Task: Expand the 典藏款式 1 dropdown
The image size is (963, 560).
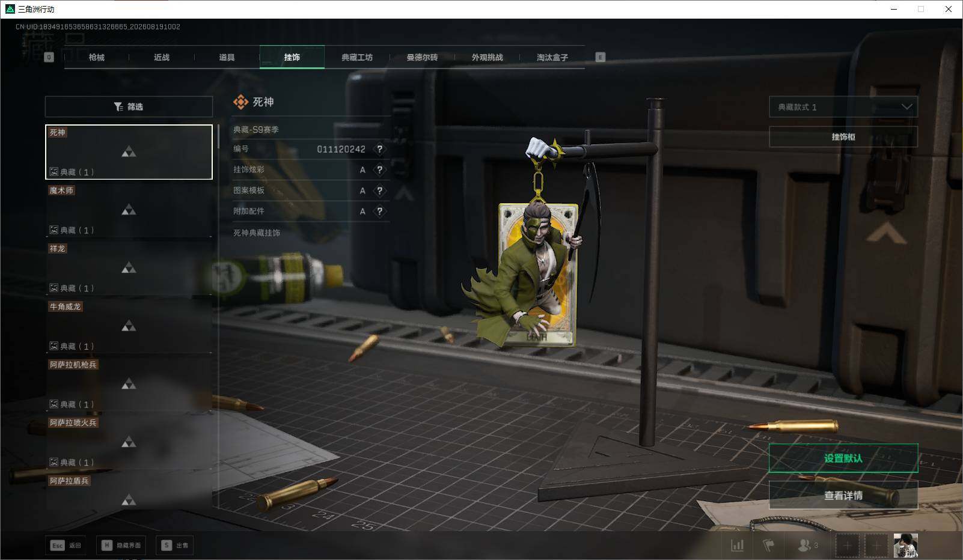Action: click(843, 107)
